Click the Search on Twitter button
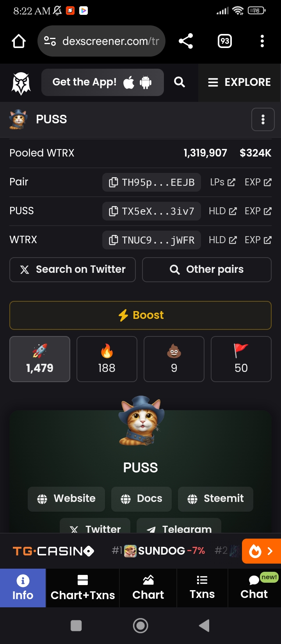281x644 pixels. (73, 270)
